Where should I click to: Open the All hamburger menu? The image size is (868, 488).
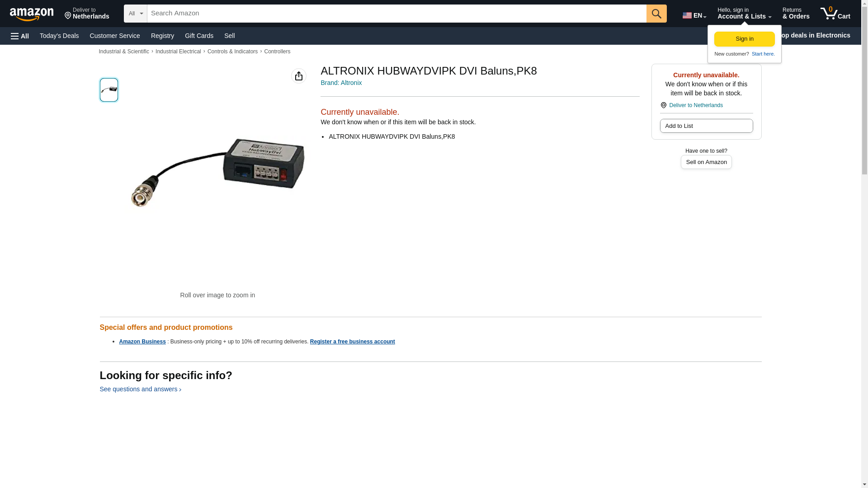20,36
